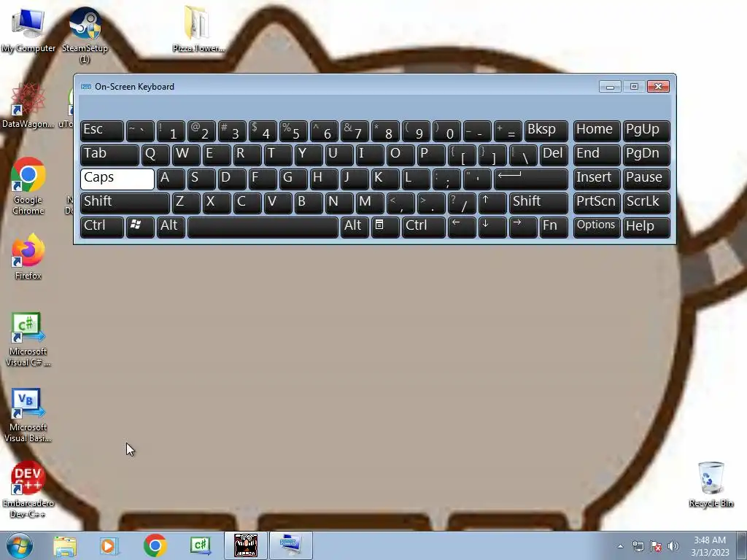Select the Microsoft Visual Basic shortcut
The height and width of the screenshot is (560, 747).
click(x=28, y=415)
